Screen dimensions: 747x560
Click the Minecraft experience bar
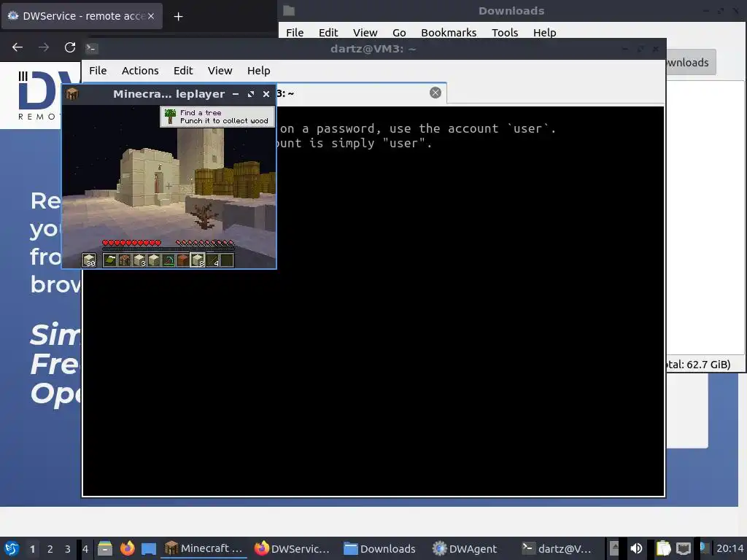[169, 248]
